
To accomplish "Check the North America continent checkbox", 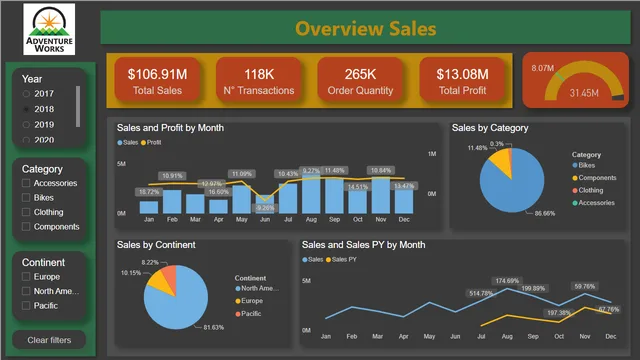I will 26,291.
